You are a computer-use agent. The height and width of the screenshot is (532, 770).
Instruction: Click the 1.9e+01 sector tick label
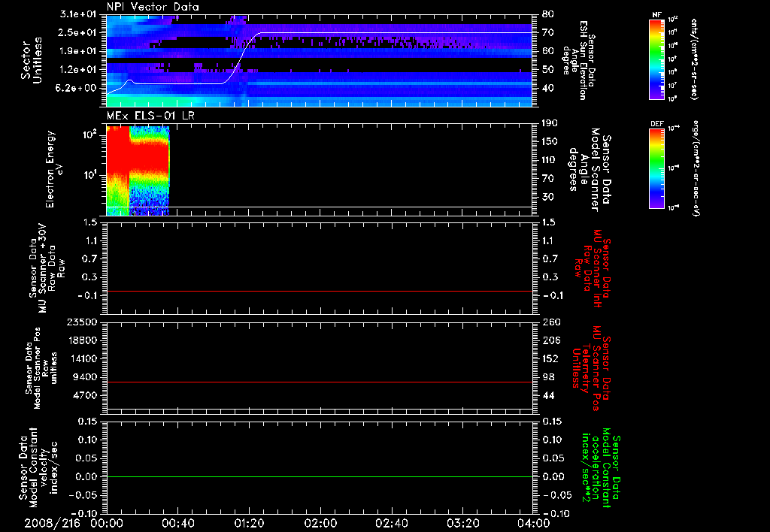[x=77, y=51]
